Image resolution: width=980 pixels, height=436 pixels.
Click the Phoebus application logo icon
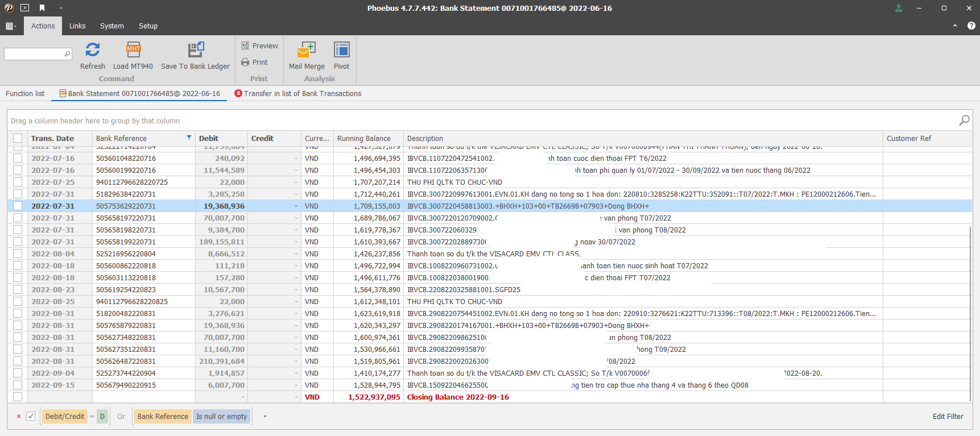[9, 8]
